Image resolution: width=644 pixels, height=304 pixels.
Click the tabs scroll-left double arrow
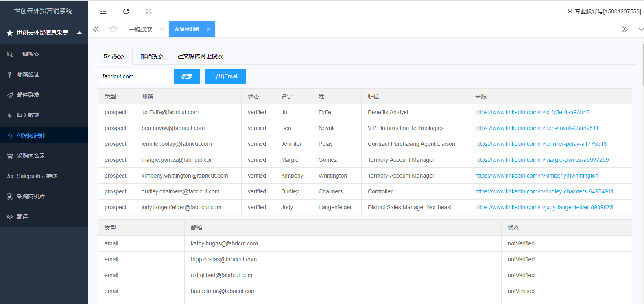[96, 29]
